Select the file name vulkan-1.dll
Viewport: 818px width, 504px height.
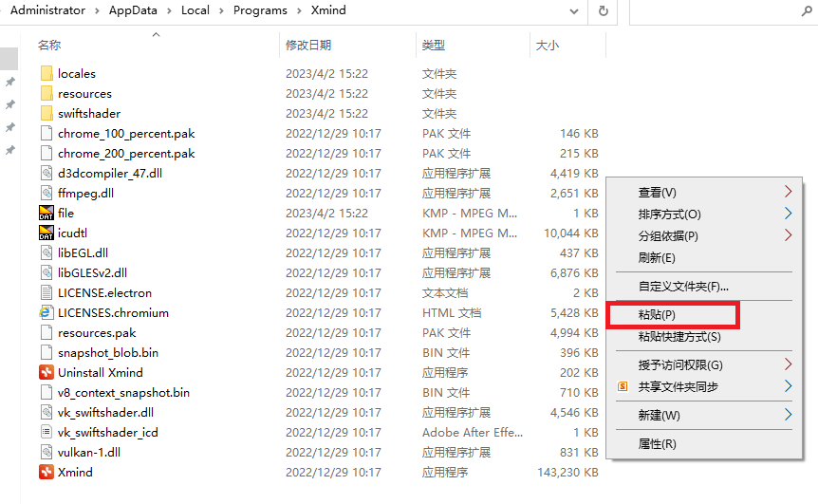point(89,453)
